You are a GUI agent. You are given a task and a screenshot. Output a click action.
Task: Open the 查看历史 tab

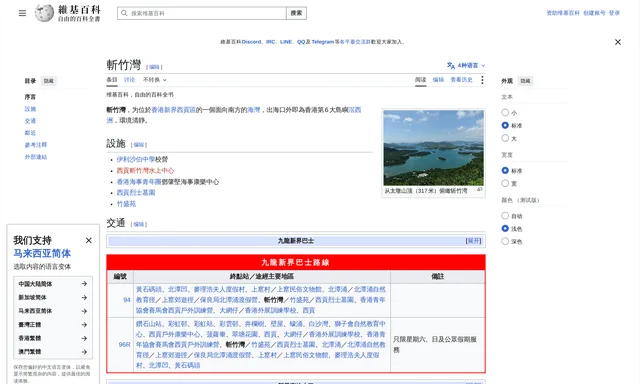click(x=461, y=80)
